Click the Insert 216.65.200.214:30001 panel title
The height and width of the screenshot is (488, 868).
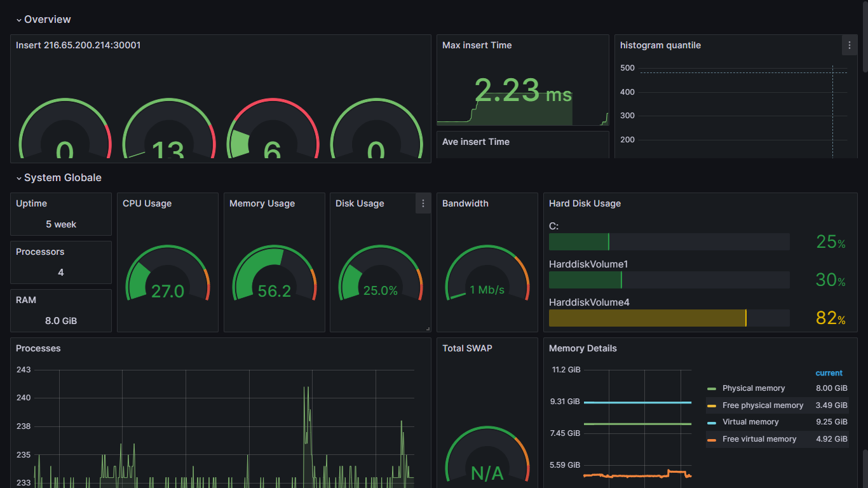click(x=78, y=45)
